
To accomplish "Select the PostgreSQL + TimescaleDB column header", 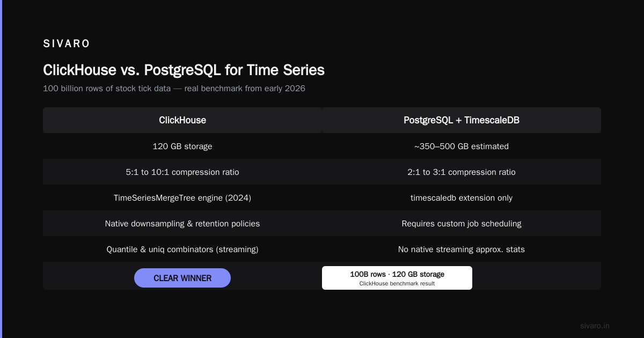I will point(462,120).
